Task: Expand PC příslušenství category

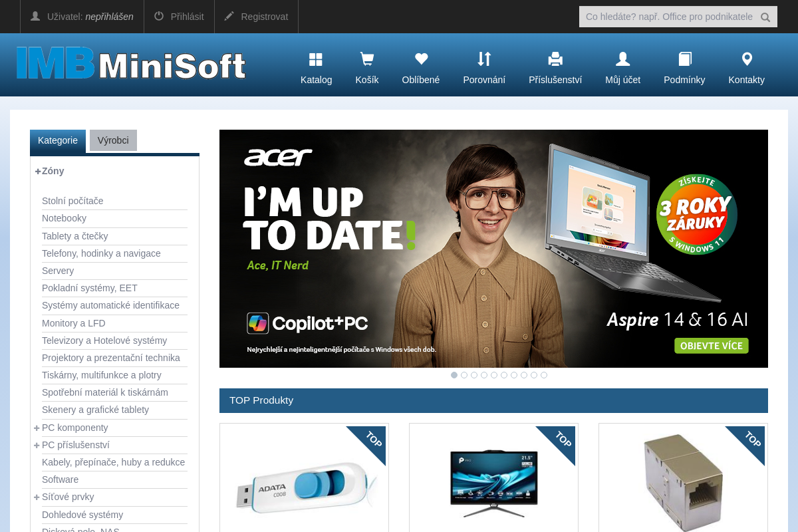Action: coord(37,445)
